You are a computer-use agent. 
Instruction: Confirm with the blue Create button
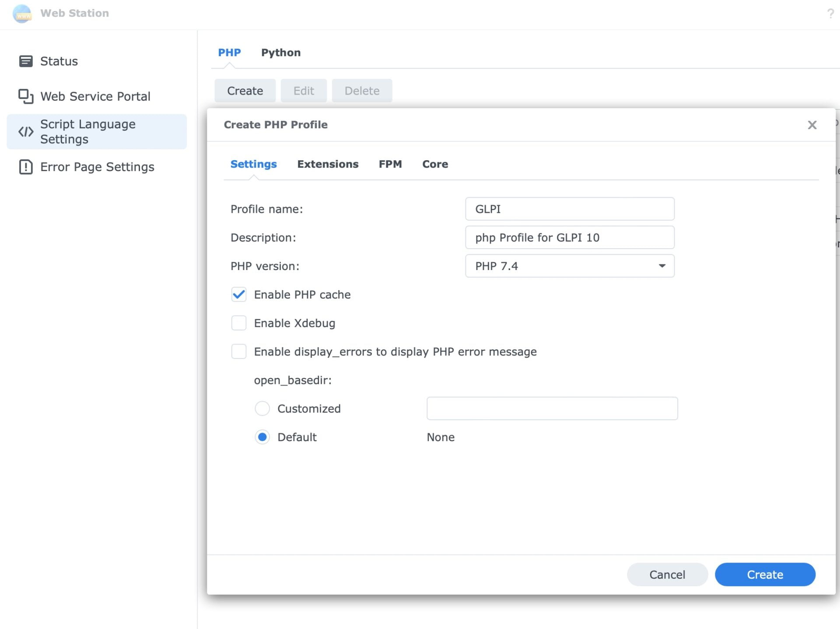click(x=765, y=574)
